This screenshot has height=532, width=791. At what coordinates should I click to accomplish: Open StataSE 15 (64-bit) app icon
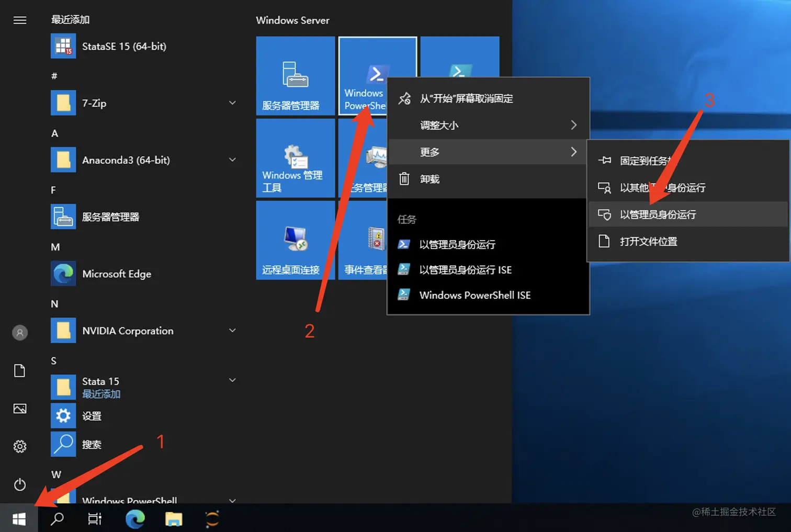click(63, 46)
